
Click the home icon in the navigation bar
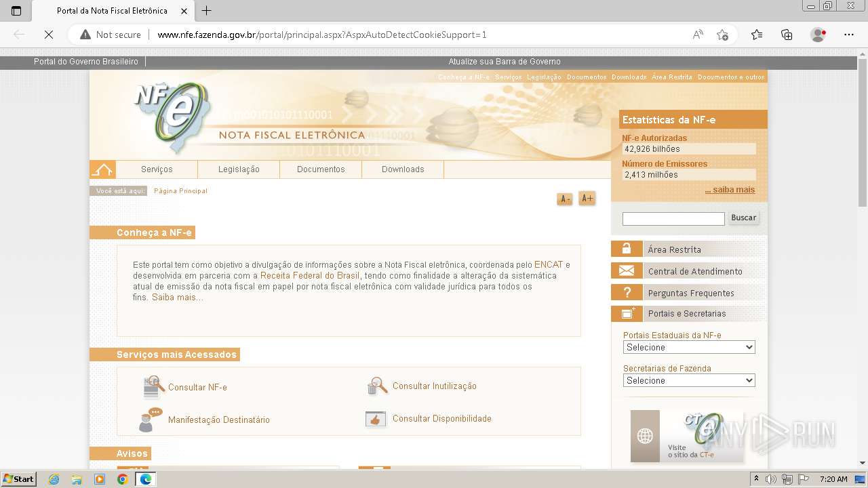102,169
